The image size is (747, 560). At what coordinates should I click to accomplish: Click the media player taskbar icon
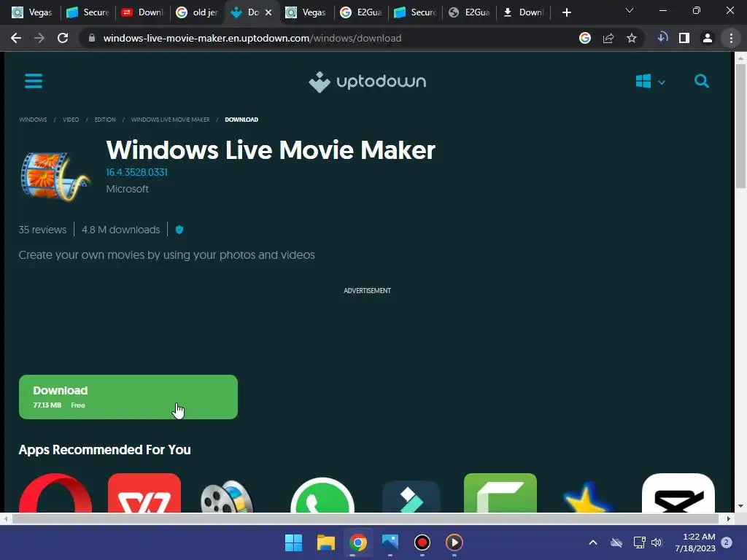click(454, 542)
